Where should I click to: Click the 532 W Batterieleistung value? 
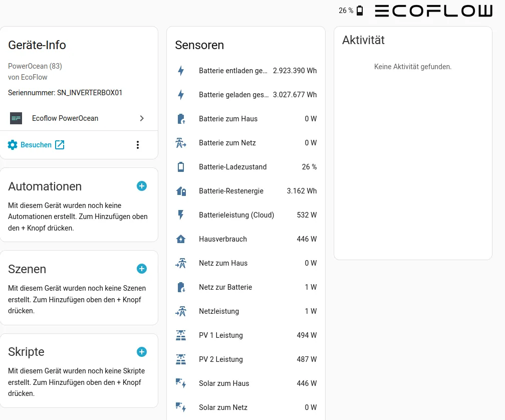307,215
